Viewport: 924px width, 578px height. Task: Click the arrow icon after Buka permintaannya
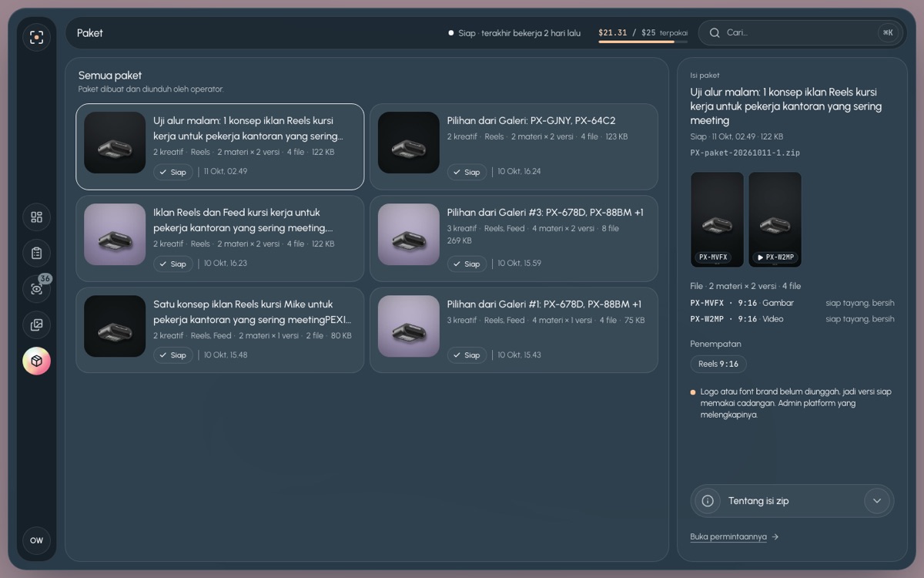tap(775, 537)
